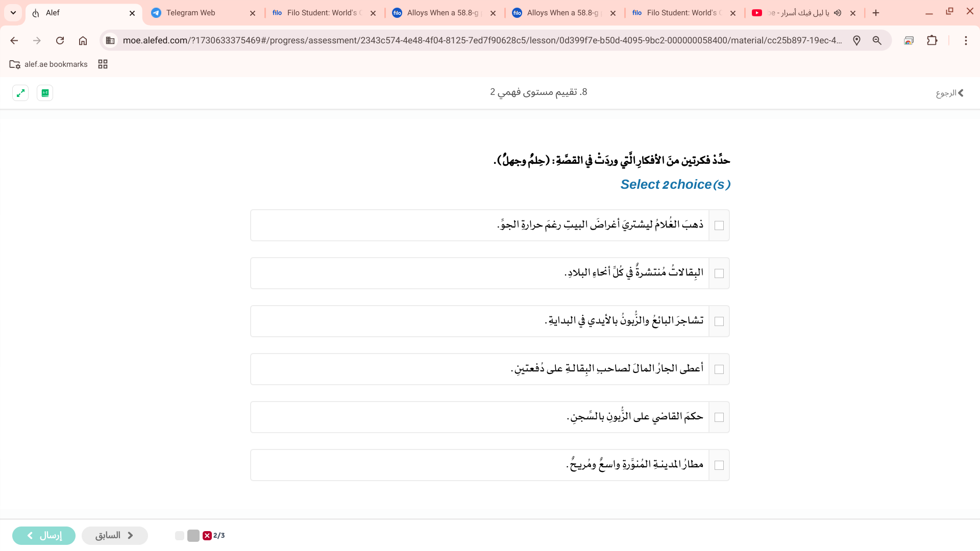Viewport: 980px width, 551px height.
Task: Check the last option about مطار المدينة
Action: 719,465
